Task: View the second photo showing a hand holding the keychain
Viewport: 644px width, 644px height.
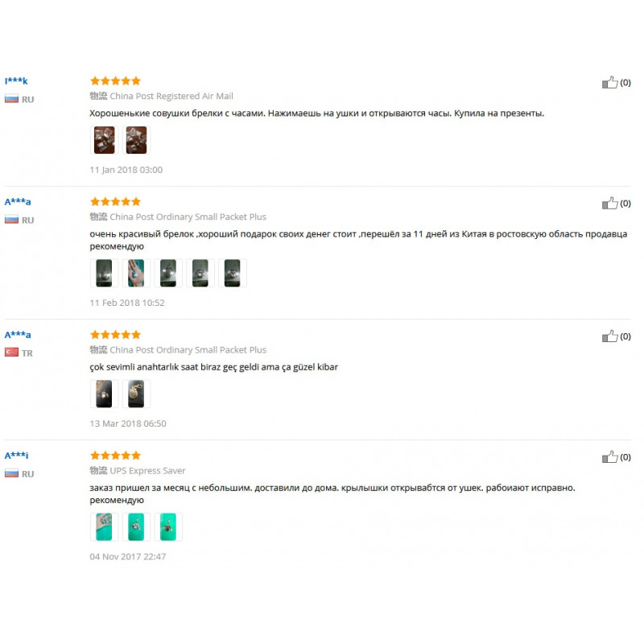Action: click(x=136, y=273)
